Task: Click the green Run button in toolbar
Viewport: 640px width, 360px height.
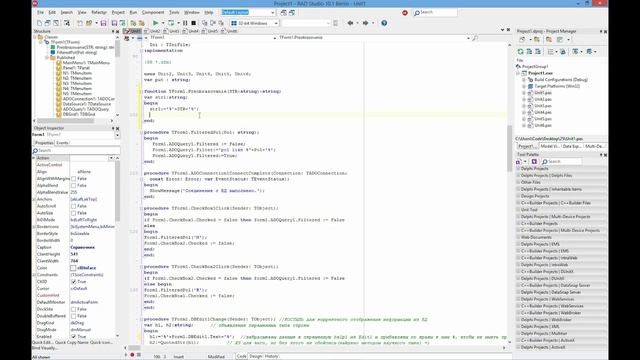Action: (x=156, y=23)
